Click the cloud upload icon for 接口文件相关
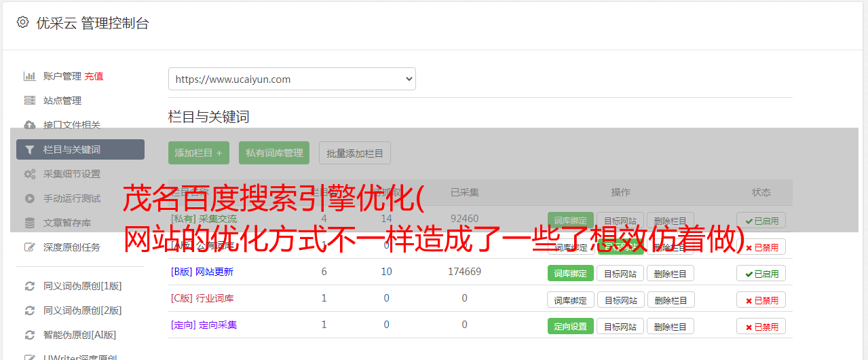Screen dimensions: 868x360 click(30, 125)
